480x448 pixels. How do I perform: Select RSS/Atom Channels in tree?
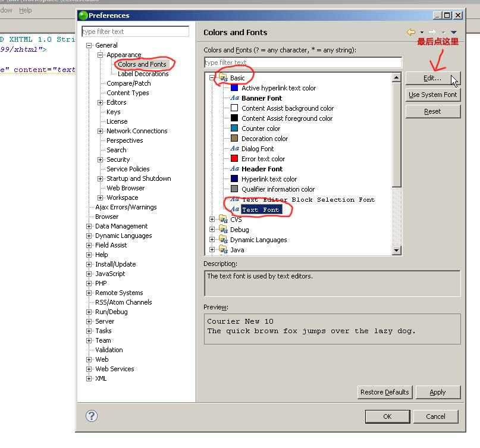pos(123,302)
